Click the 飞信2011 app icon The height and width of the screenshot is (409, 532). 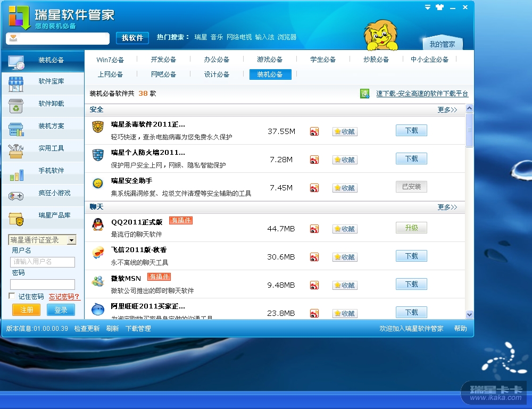click(98, 253)
